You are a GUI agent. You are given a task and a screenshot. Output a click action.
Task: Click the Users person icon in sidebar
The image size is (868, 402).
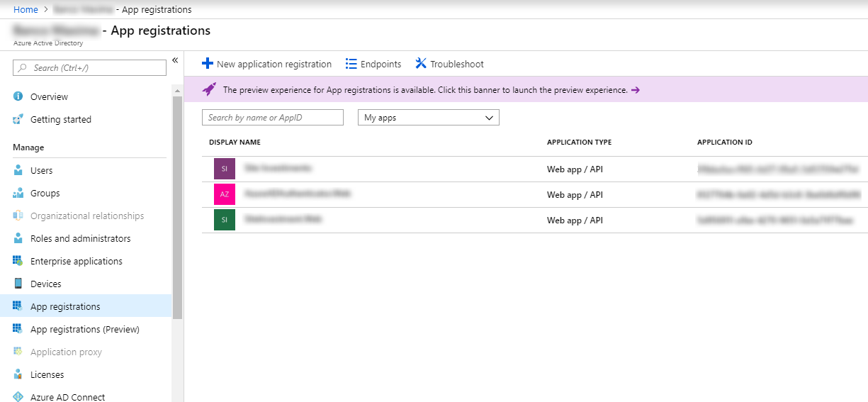pyautogui.click(x=18, y=170)
